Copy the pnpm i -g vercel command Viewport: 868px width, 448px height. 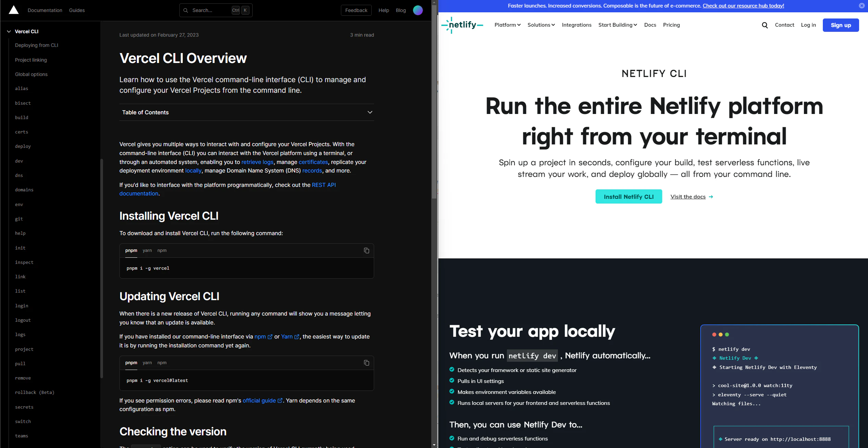pos(366,251)
